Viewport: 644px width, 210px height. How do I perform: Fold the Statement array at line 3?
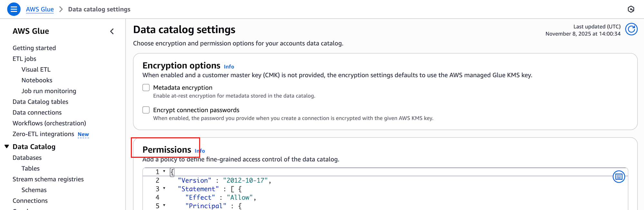(x=164, y=188)
